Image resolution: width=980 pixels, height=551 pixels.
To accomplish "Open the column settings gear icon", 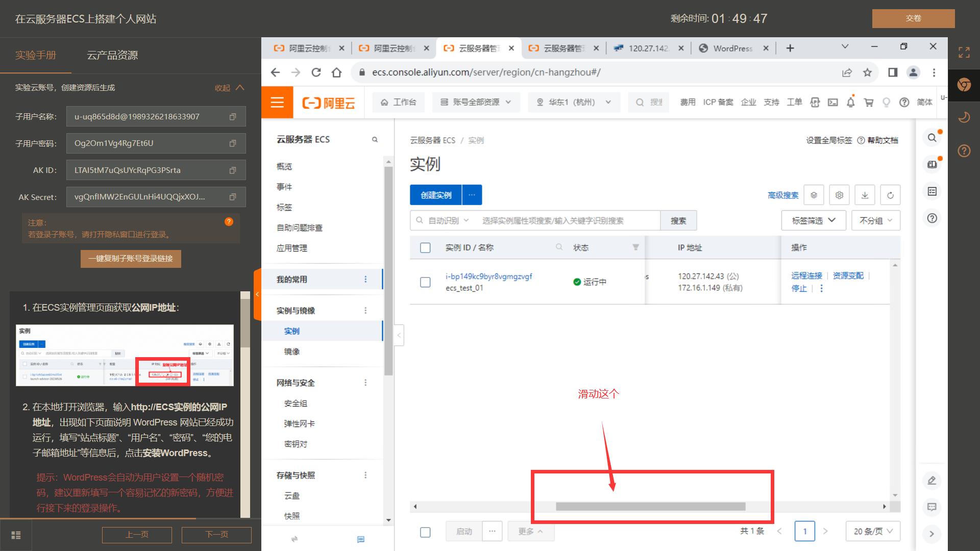I will point(839,195).
